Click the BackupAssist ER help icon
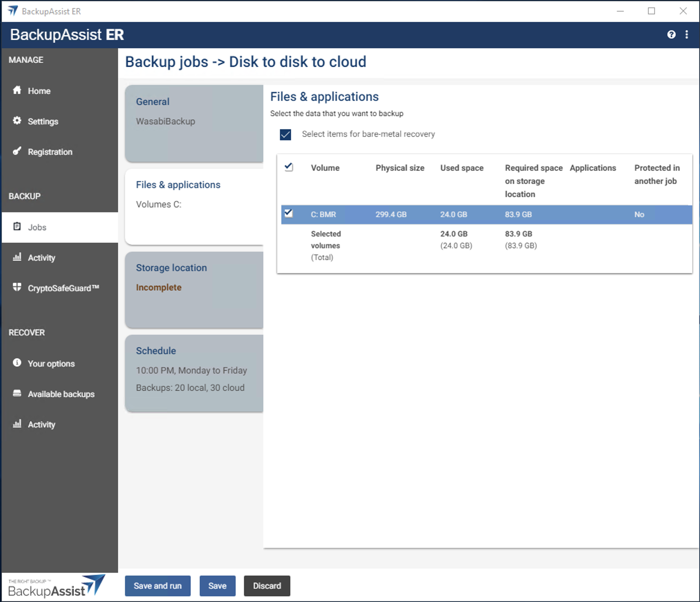Screen dimensions: 700x602 (671, 34)
